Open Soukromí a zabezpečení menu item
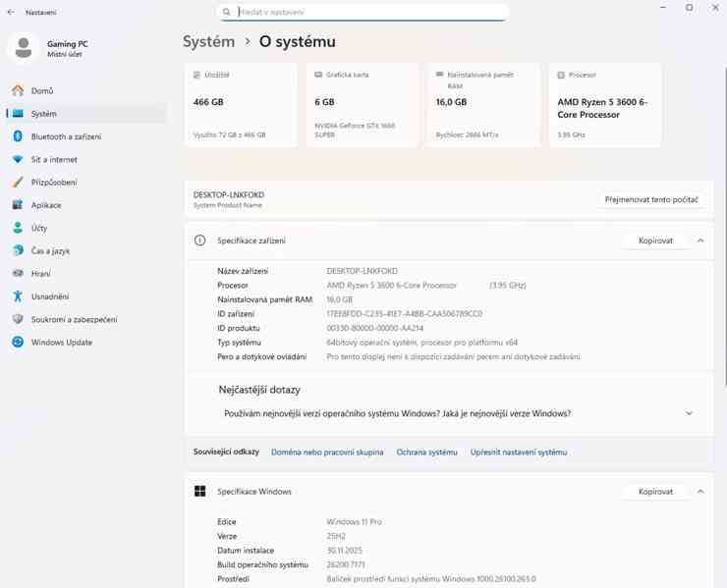Viewport: 727px width, 588px height. 74,319
